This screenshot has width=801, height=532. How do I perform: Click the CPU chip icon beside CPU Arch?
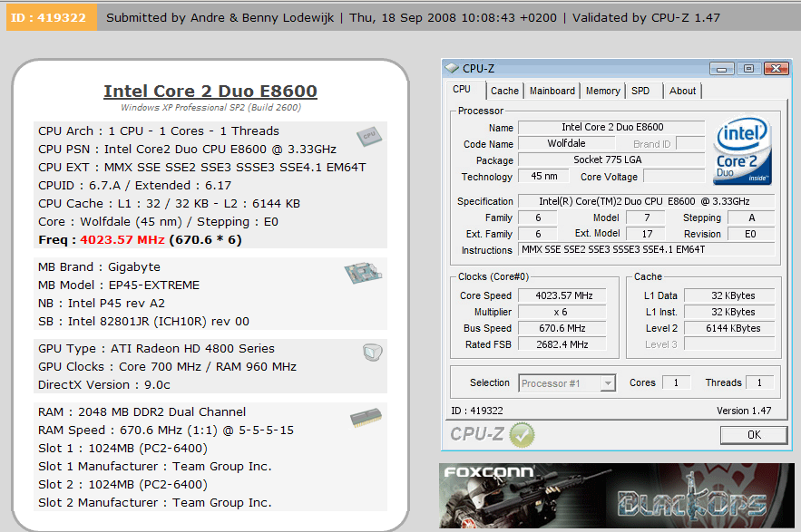pos(369,136)
